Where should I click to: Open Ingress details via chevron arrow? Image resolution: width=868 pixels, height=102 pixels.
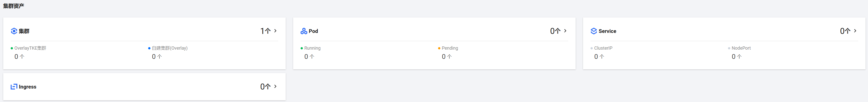click(x=275, y=87)
